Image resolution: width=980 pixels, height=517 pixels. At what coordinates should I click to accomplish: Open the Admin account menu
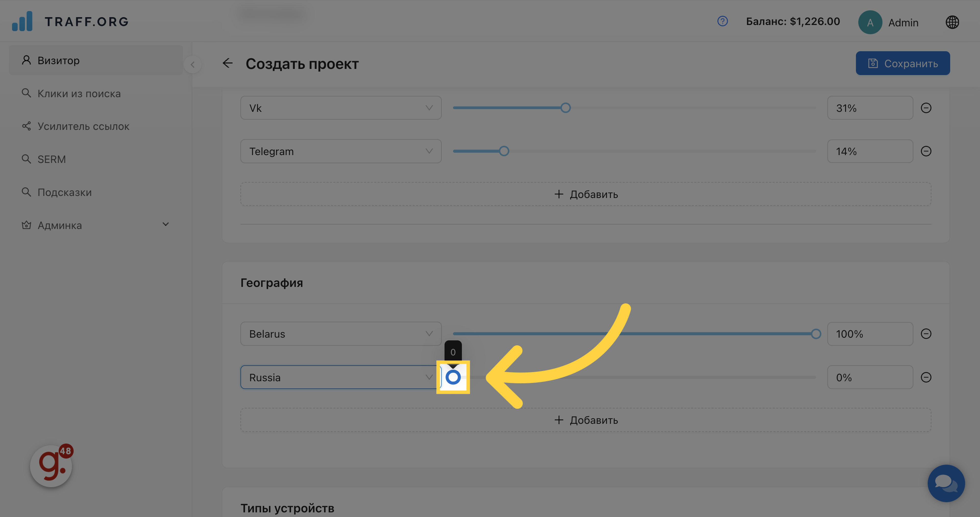pyautogui.click(x=889, y=22)
